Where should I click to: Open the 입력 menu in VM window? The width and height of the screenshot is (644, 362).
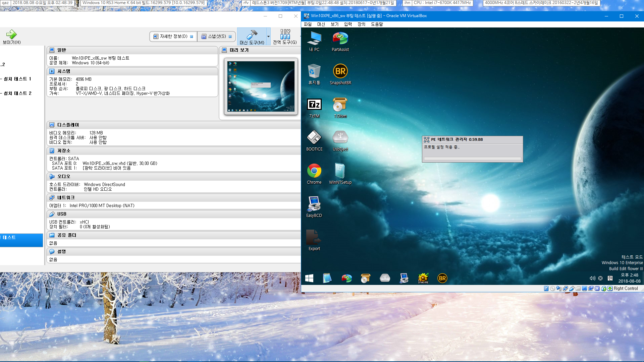click(x=348, y=24)
